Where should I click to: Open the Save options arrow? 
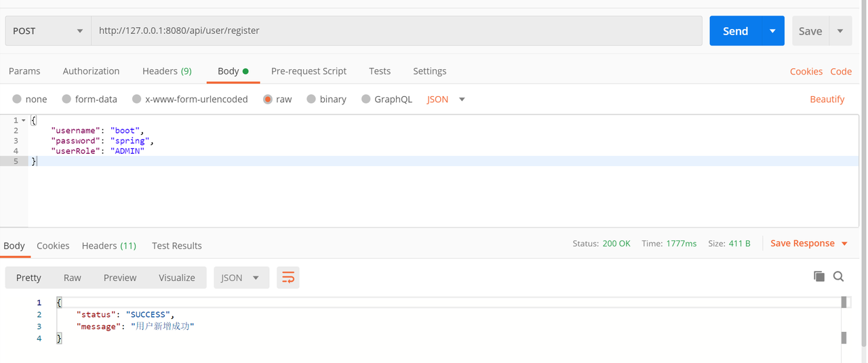pyautogui.click(x=840, y=31)
